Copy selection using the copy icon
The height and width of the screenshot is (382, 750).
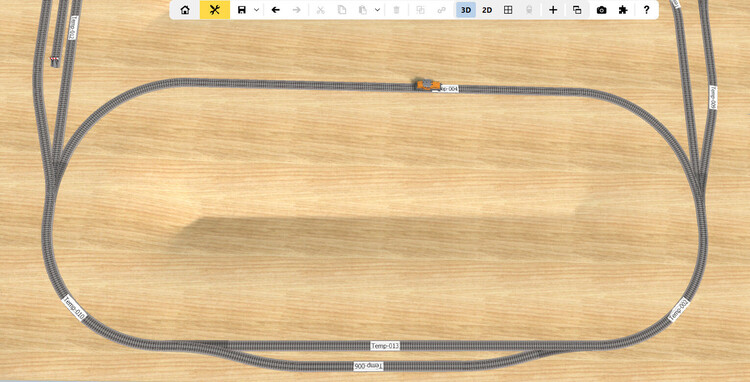pyautogui.click(x=342, y=10)
